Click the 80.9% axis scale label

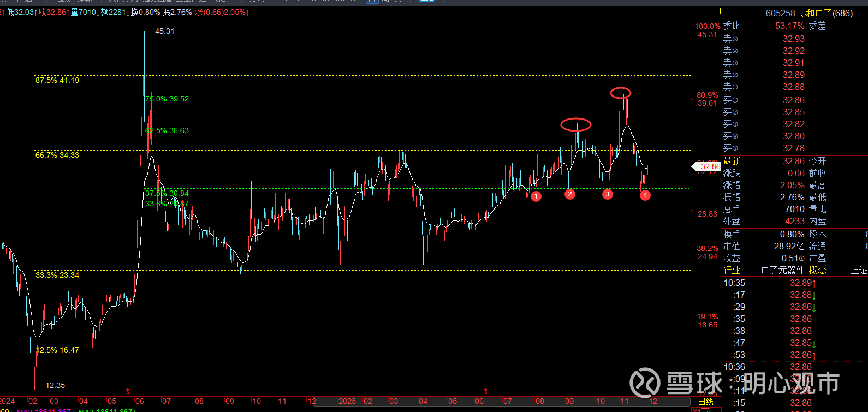point(708,95)
